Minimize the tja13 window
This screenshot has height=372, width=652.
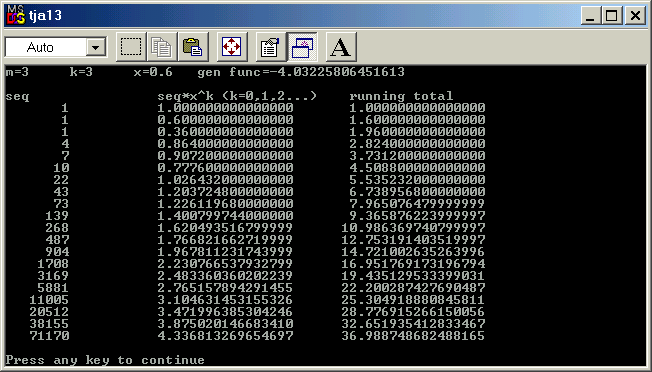point(590,16)
